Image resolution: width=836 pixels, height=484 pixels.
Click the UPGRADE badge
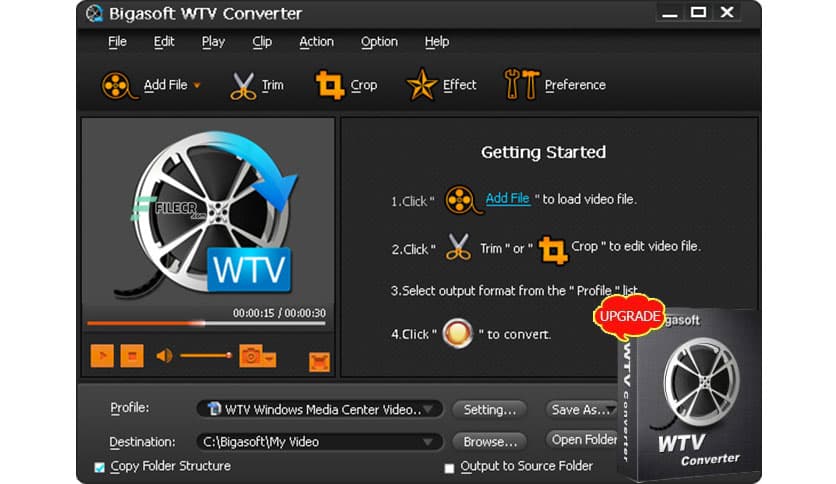coord(630,317)
